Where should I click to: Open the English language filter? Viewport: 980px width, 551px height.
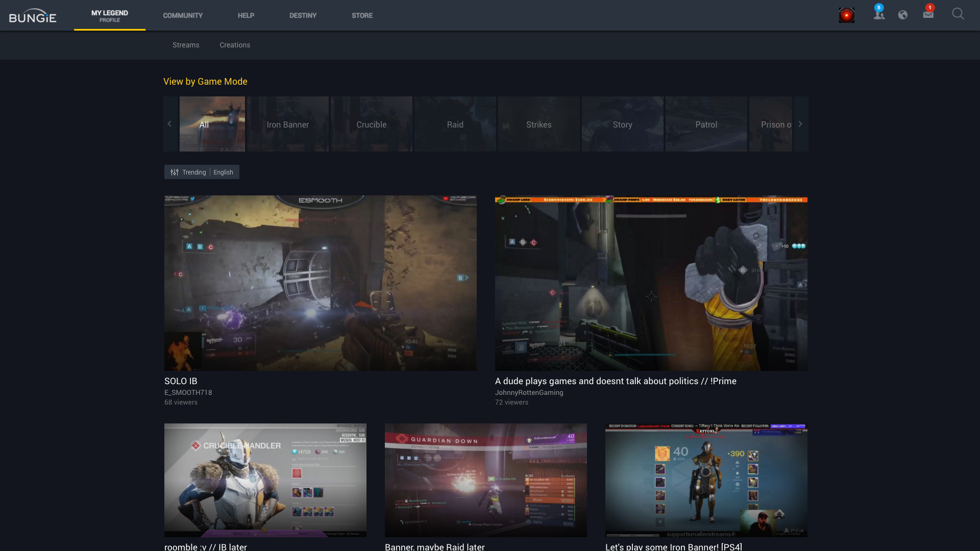(x=223, y=172)
